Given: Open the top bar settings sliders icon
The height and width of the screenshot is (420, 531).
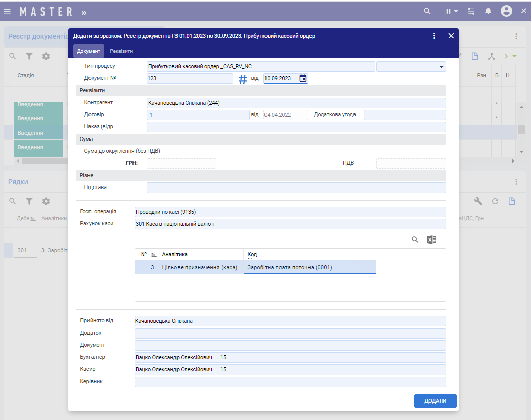Looking at the screenshot, I should coord(471,11).
